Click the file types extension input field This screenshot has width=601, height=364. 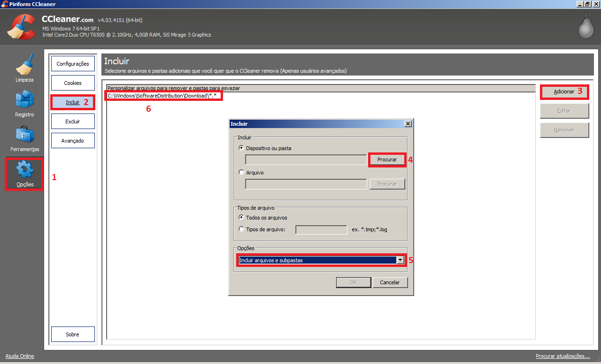321,230
